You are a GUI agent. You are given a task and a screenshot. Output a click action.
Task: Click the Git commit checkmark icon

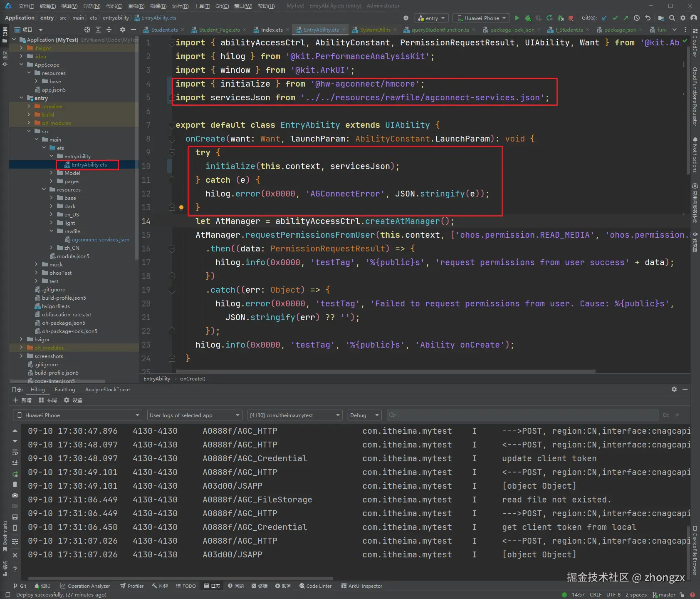pyautogui.click(x=615, y=18)
